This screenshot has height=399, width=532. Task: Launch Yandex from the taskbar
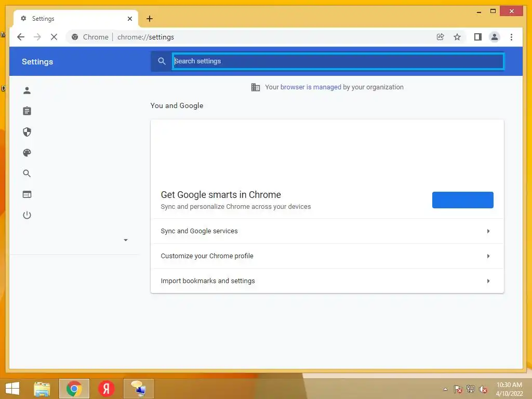[x=106, y=389]
